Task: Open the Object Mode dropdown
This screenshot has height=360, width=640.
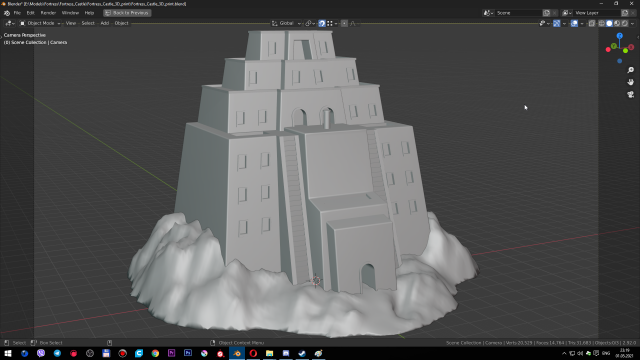Action: [x=40, y=24]
